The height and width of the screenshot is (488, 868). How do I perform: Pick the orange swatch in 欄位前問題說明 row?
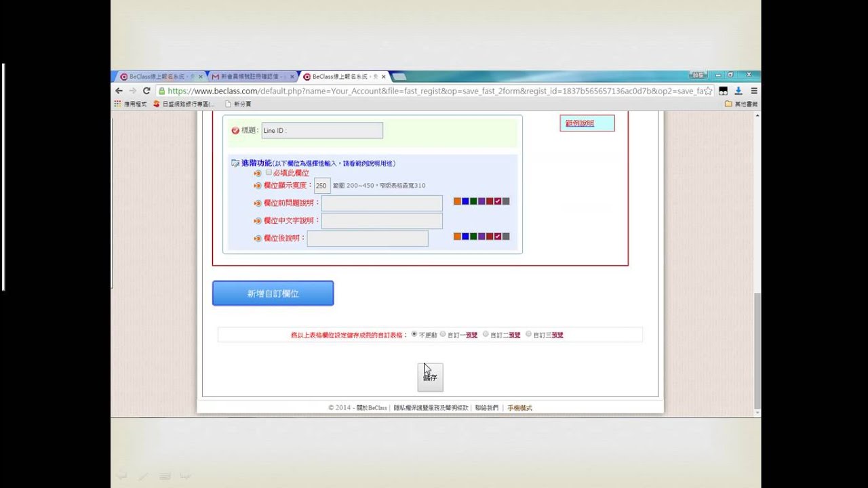457,201
